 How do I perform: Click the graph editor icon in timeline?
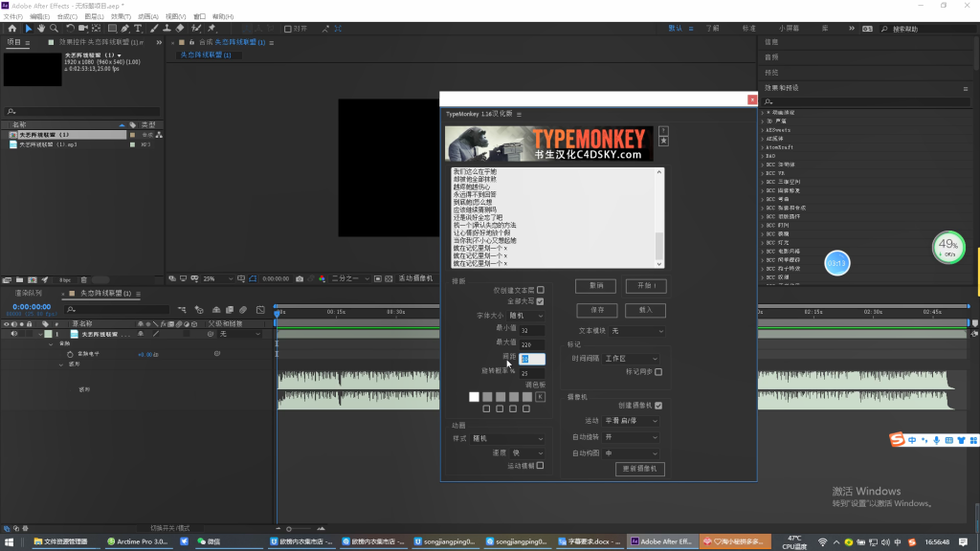click(260, 310)
